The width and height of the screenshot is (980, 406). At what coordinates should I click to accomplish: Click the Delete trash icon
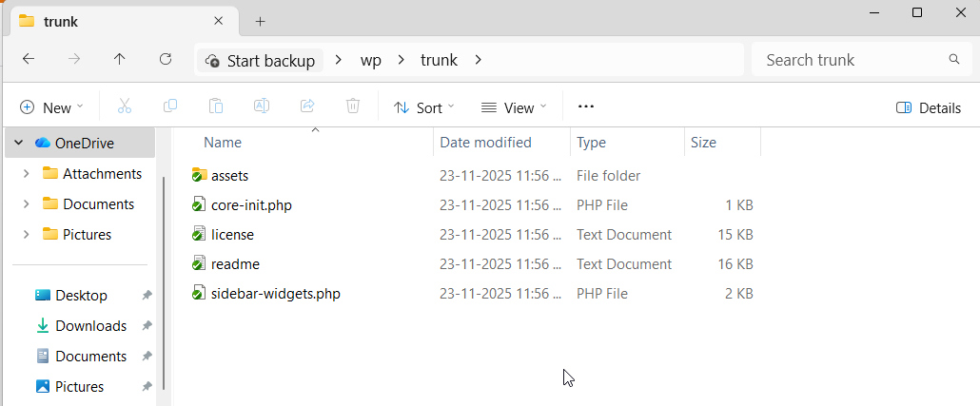tap(353, 107)
